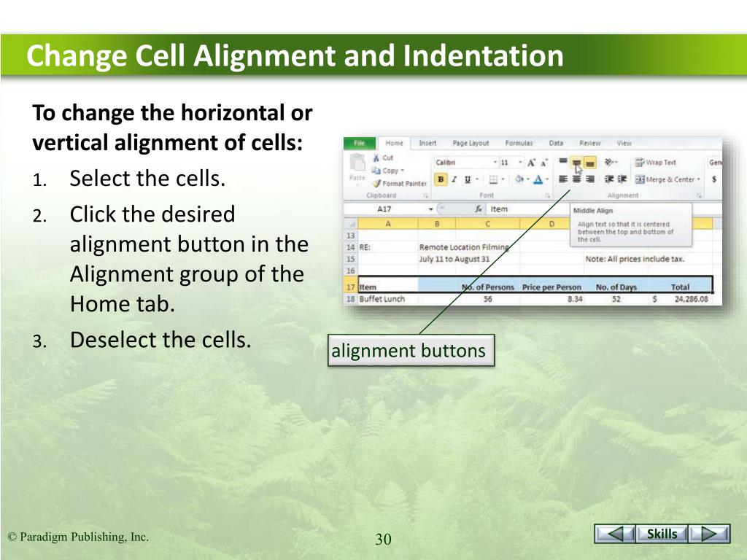Image resolution: width=747 pixels, height=560 pixels.
Task: Go to next slide with right arrow
Action: coord(710,534)
